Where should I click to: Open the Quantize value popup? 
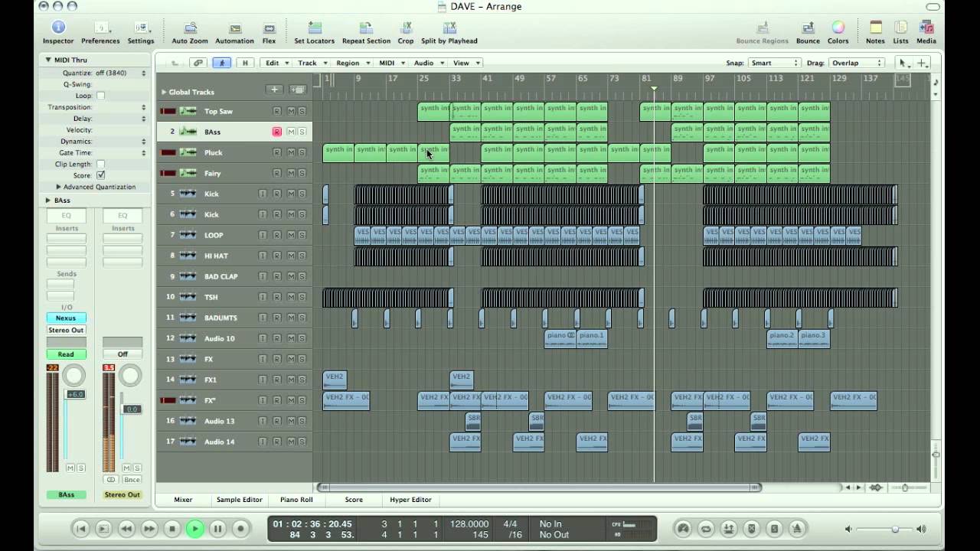coord(143,73)
